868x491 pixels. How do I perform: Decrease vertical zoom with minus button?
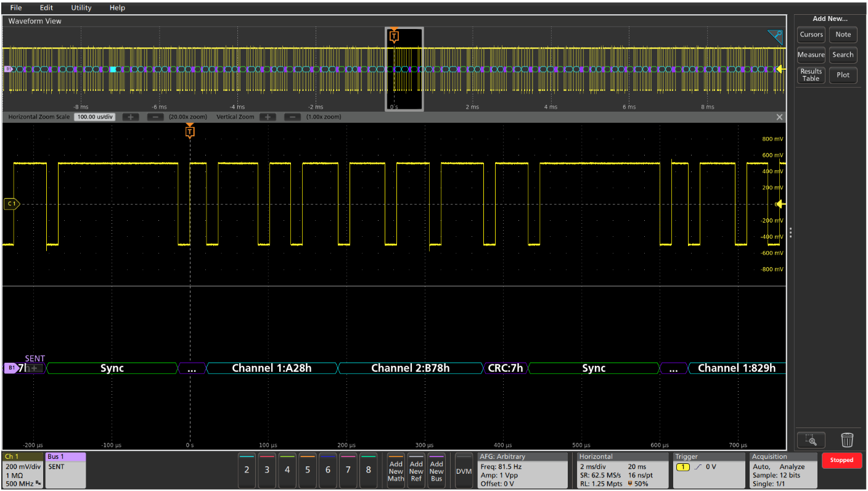point(293,117)
